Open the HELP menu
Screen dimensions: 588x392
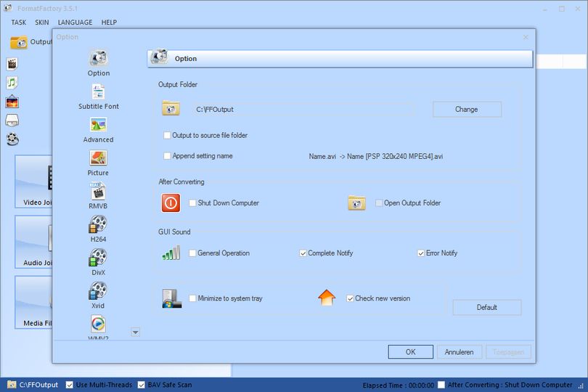click(109, 23)
